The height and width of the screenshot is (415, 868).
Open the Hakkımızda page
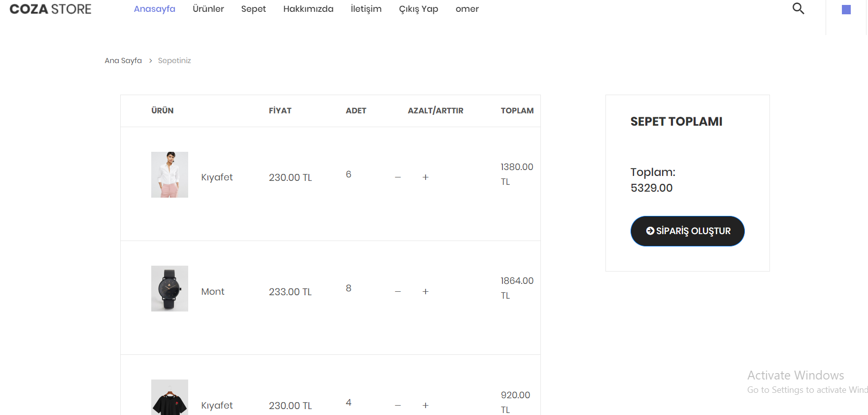point(308,8)
